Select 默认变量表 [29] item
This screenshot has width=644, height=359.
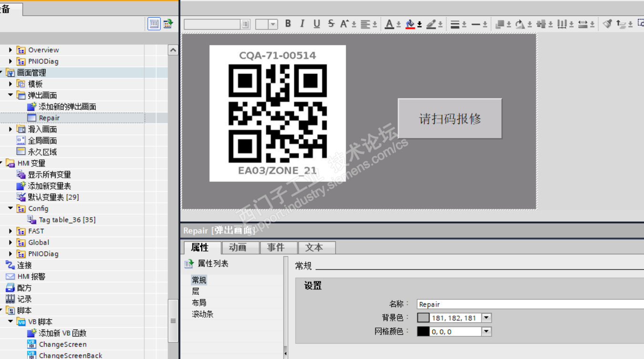coord(53,197)
